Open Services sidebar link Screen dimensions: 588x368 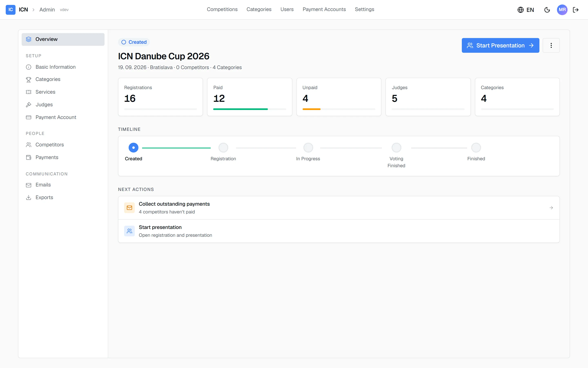[x=63, y=92]
